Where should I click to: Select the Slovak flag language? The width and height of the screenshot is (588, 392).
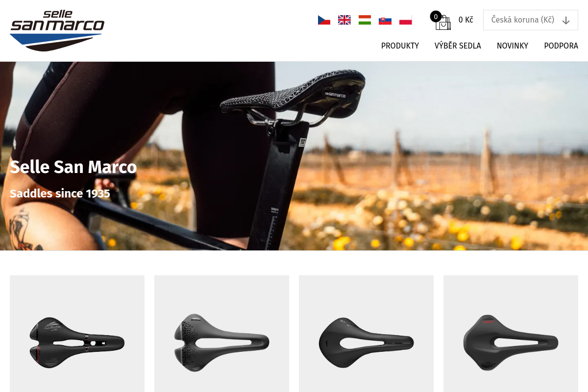(x=385, y=20)
